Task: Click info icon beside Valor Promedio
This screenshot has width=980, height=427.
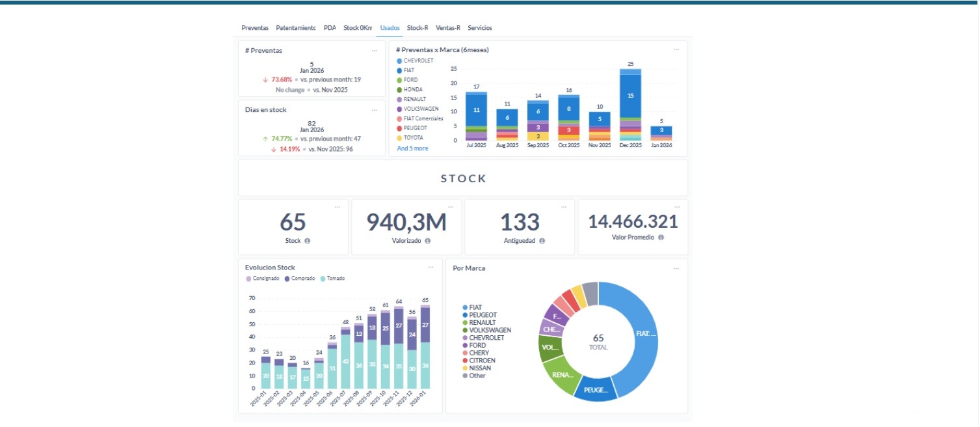Action: [661, 238]
